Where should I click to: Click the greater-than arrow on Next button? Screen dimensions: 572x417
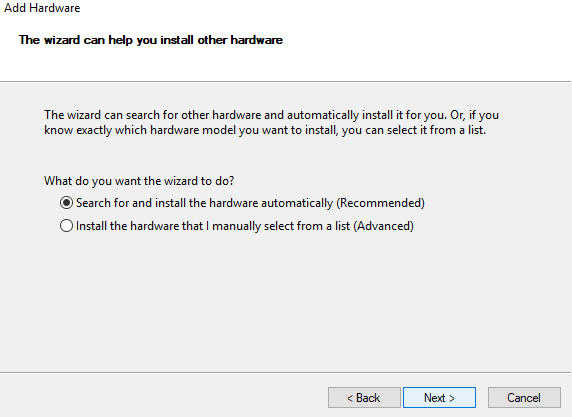[x=452, y=398]
